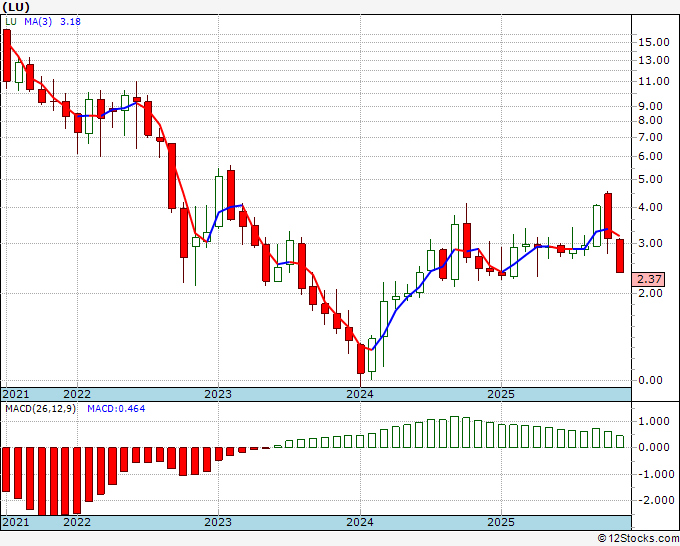Click the 2024 label on MACD timeline
The height and width of the screenshot is (546, 680).
360,522
